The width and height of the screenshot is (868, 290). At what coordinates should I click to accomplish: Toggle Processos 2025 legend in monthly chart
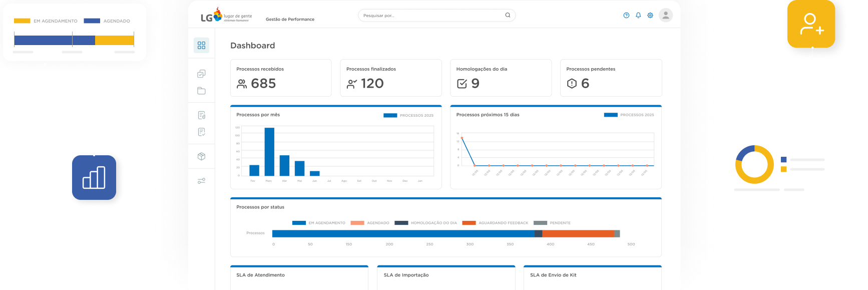point(408,115)
